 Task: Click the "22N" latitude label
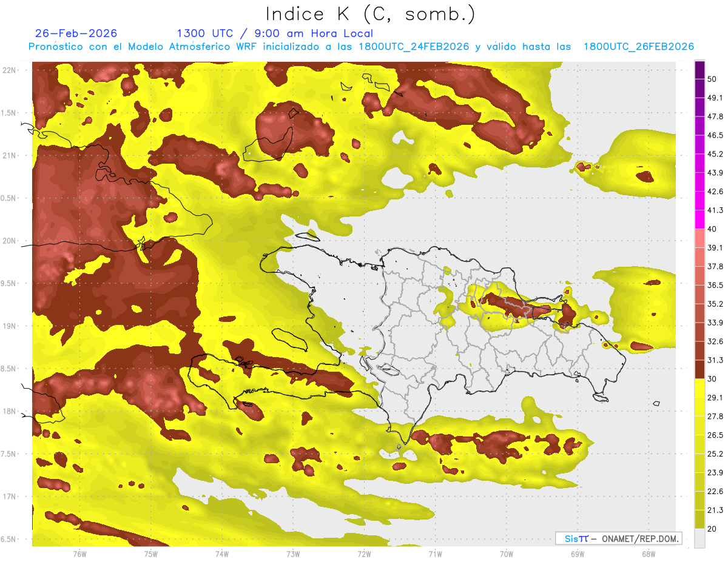click(9, 70)
